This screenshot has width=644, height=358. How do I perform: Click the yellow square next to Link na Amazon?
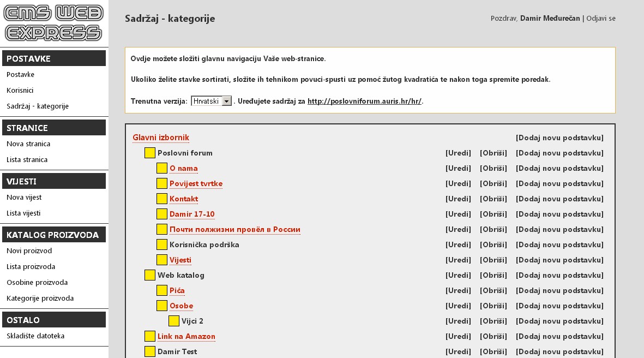[x=149, y=336]
